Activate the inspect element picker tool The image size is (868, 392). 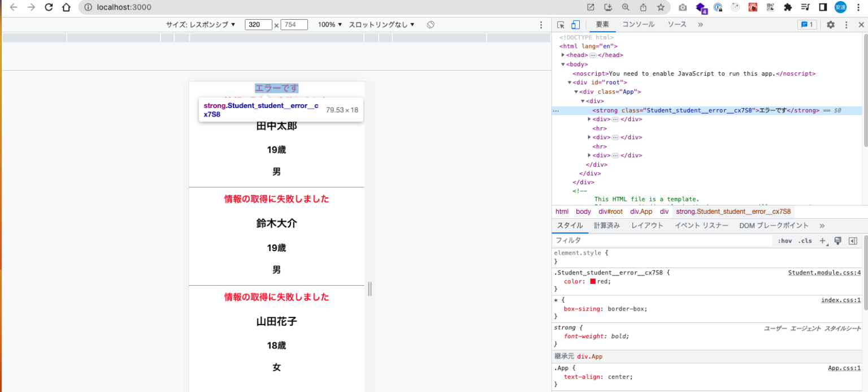tap(560, 24)
